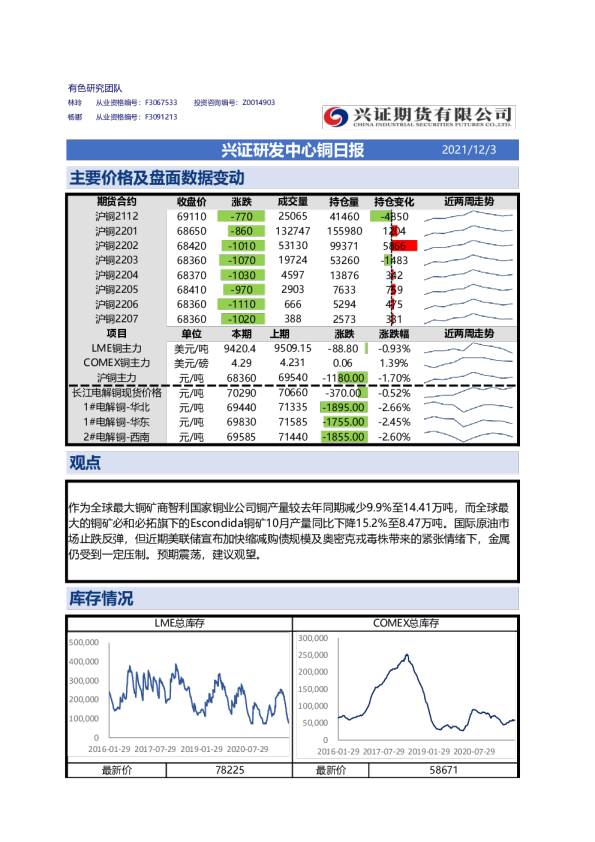
Task: Select the 1#电解铜-华北 row label
Action: click(x=117, y=407)
